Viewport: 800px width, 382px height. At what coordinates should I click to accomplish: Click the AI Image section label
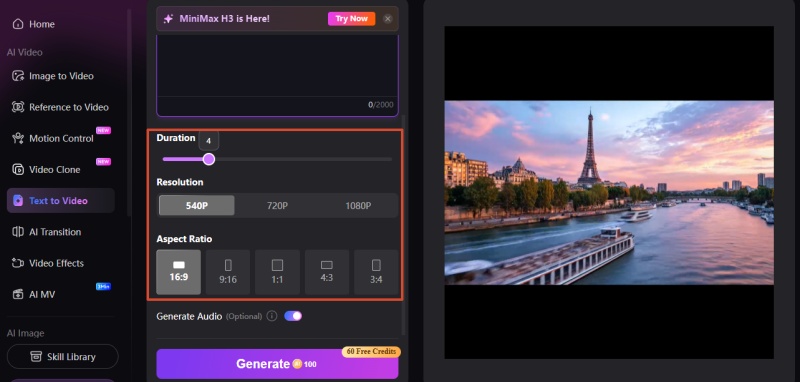[x=26, y=333]
